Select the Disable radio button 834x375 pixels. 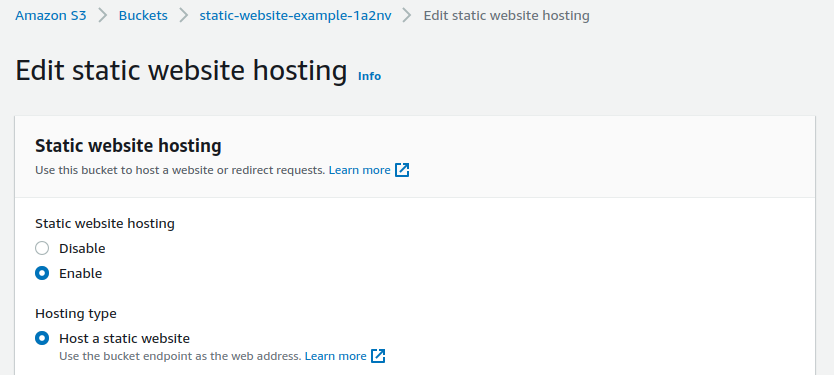42,248
